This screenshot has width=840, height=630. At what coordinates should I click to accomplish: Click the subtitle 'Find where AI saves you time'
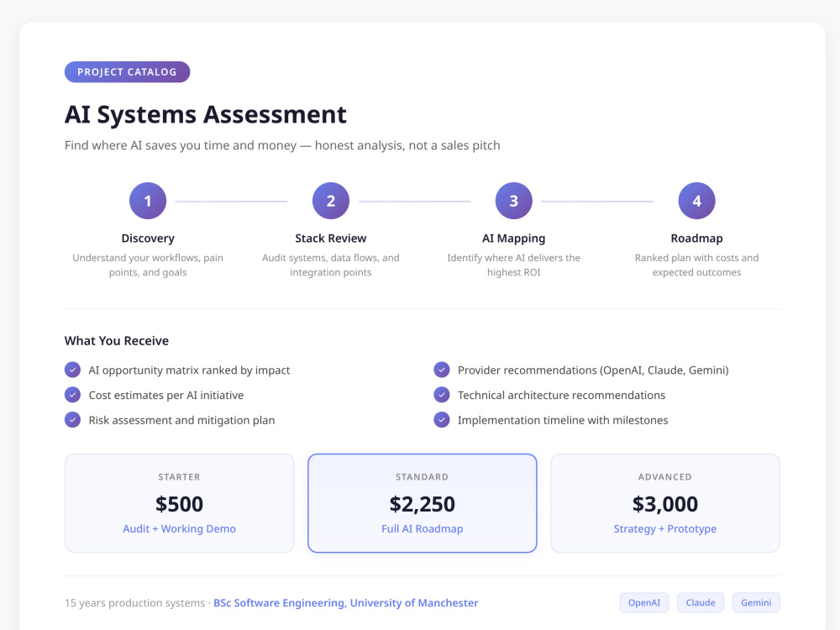point(282,145)
